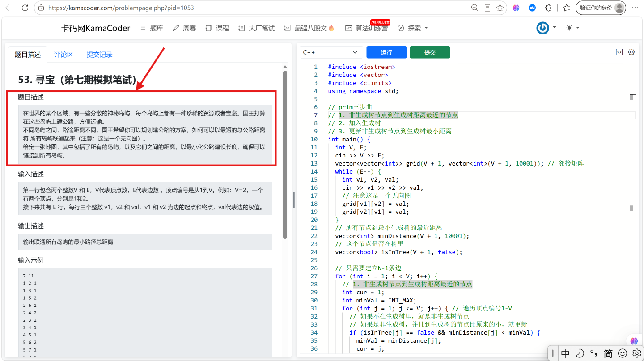644x361 pixels.
Task: Click the zoom-out magnifier in the address bar
Action: 475,8
